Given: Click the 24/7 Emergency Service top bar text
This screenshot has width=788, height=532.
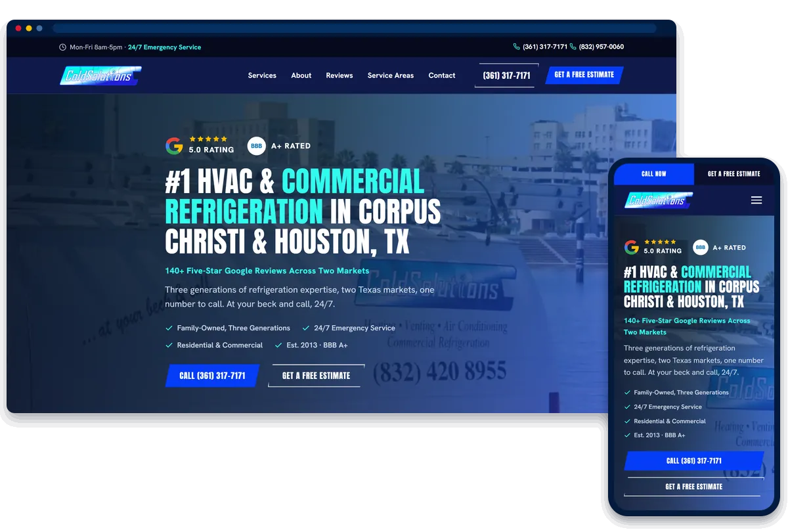Looking at the screenshot, I should click(164, 47).
